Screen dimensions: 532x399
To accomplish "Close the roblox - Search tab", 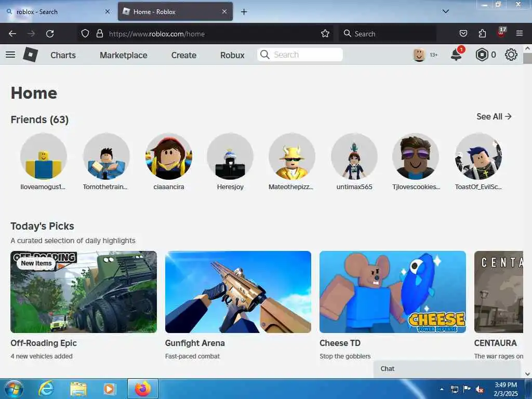I will 108,11.
